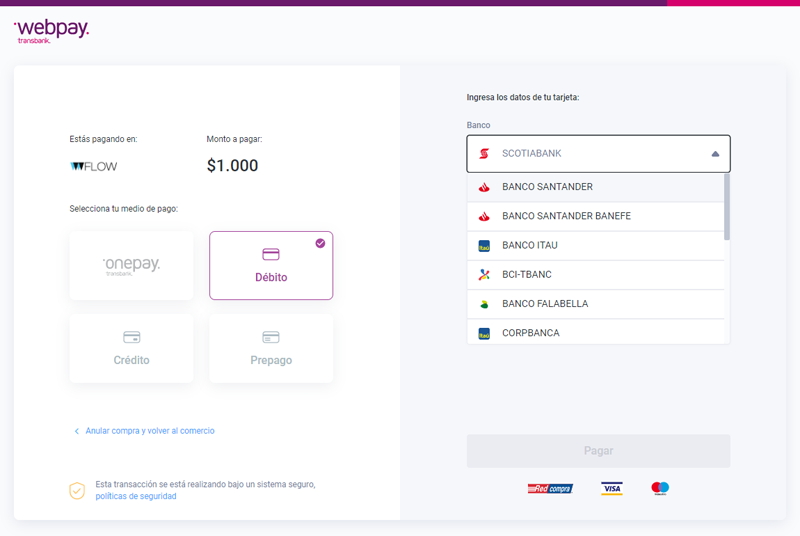Viewport: 800px width, 536px height.
Task: Click the Crédito card icon
Action: point(132,337)
